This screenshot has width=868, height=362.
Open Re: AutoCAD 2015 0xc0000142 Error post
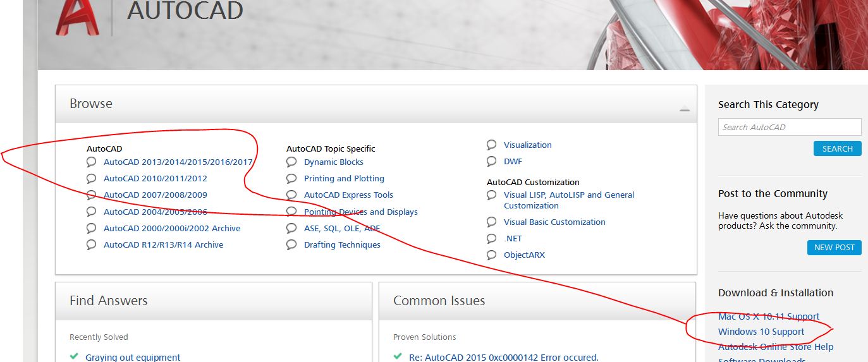[x=504, y=358]
